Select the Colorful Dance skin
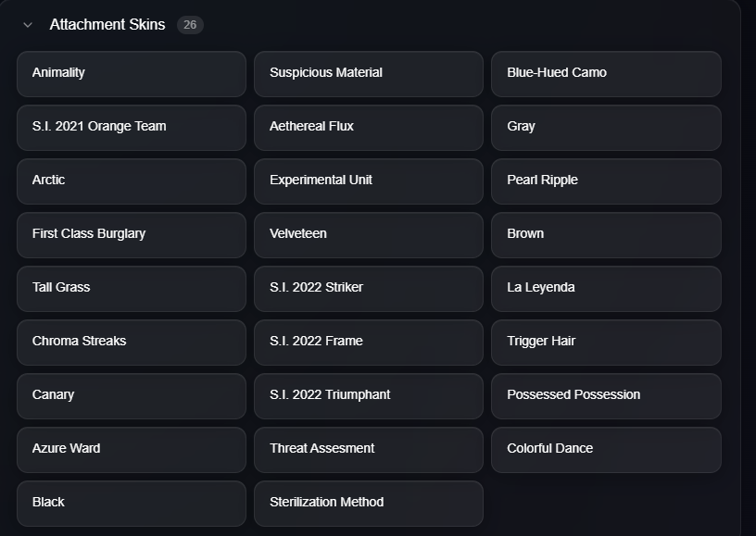The height and width of the screenshot is (536, 756). (605, 449)
